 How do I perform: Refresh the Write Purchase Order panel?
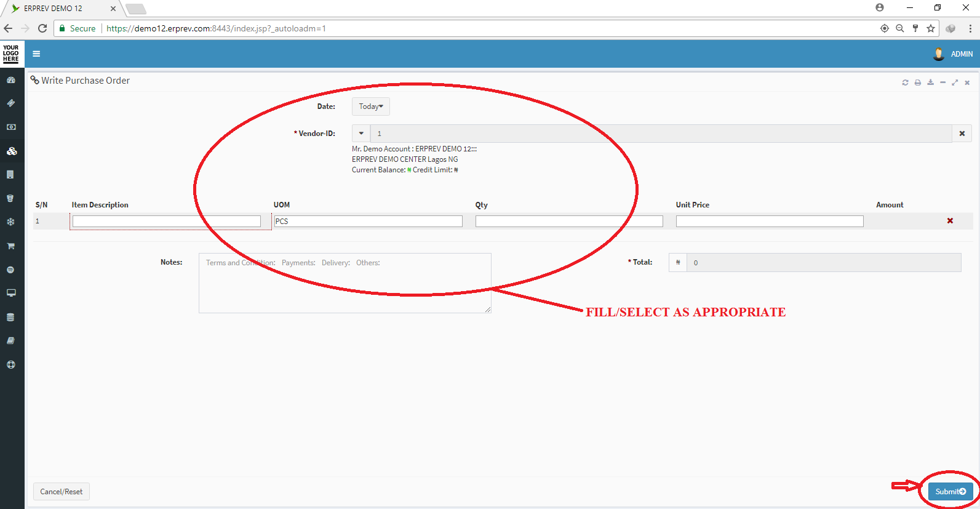point(905,82)
